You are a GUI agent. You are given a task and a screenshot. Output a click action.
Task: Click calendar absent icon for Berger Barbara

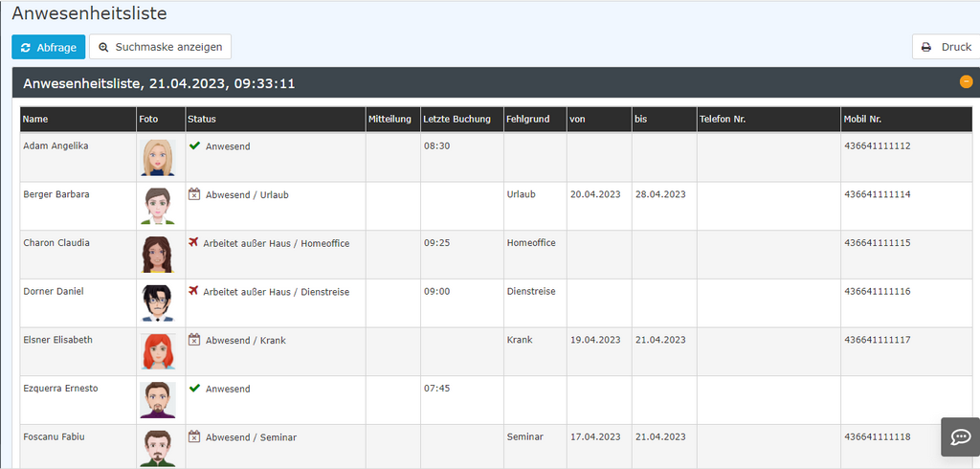194,194
